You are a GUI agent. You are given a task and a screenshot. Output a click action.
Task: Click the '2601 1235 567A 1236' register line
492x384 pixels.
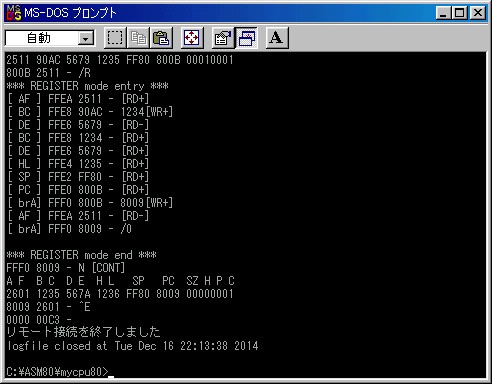[x=120, y=294]
